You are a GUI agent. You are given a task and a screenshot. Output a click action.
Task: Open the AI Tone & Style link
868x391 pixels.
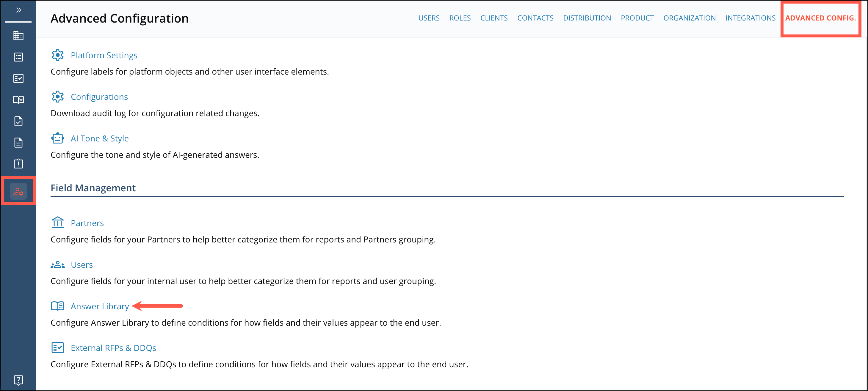tap(99, 138)
